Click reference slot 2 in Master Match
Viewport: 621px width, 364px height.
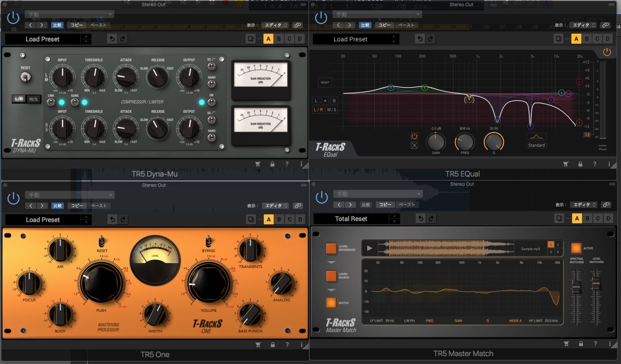558,244
